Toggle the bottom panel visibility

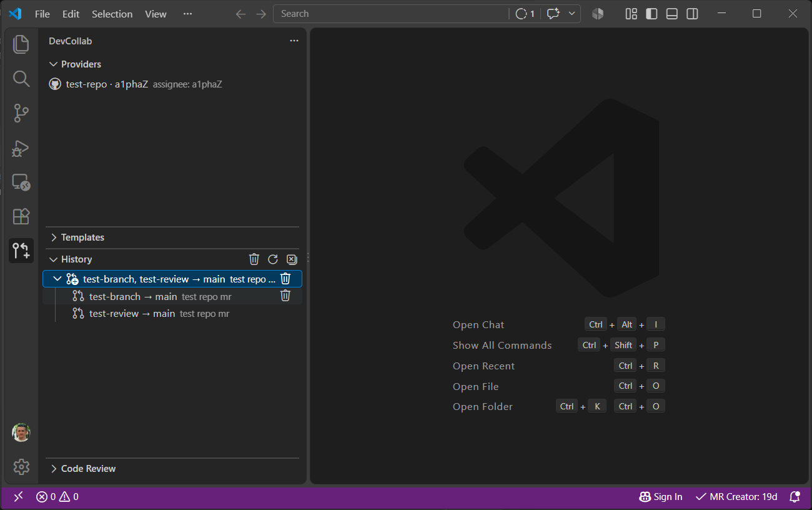point(672,14)
